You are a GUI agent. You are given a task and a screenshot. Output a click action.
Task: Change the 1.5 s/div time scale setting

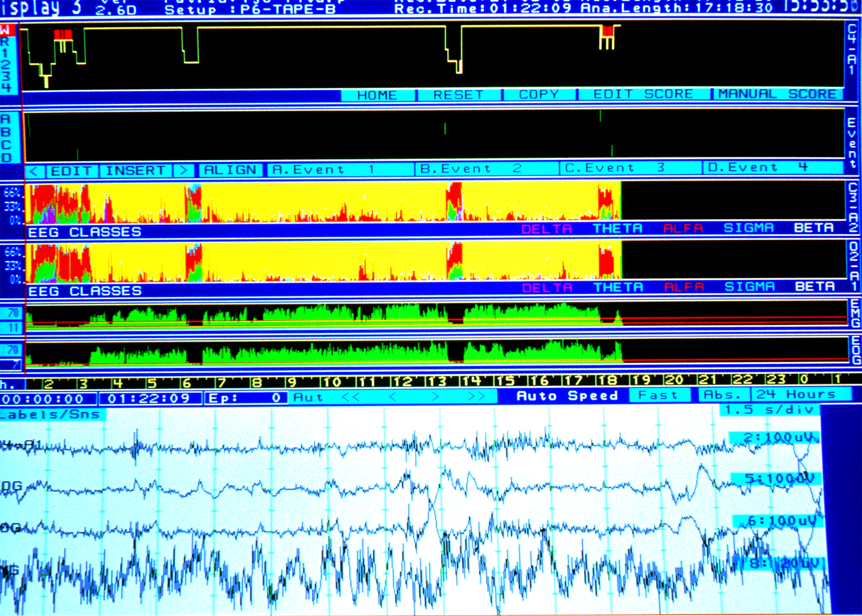769,410
